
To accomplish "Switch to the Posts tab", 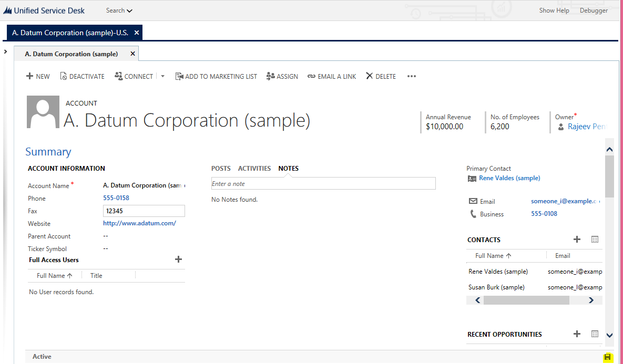I will (221, 169).
